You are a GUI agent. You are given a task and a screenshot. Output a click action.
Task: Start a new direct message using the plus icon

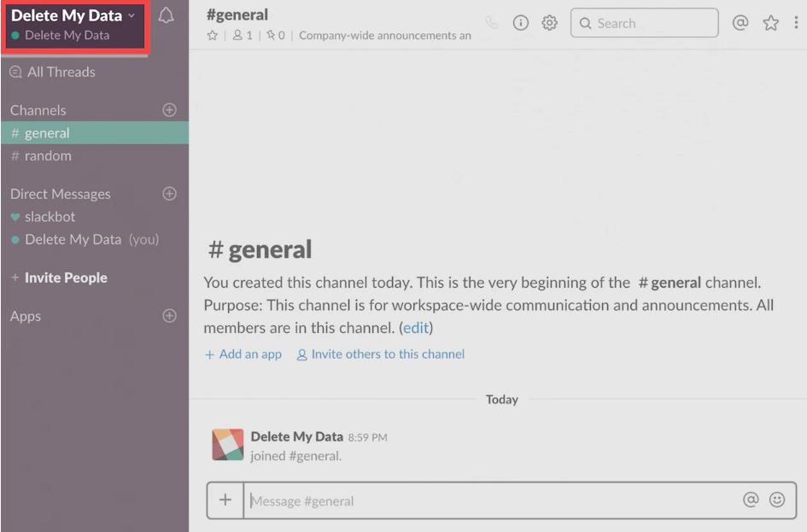point(169,194)
